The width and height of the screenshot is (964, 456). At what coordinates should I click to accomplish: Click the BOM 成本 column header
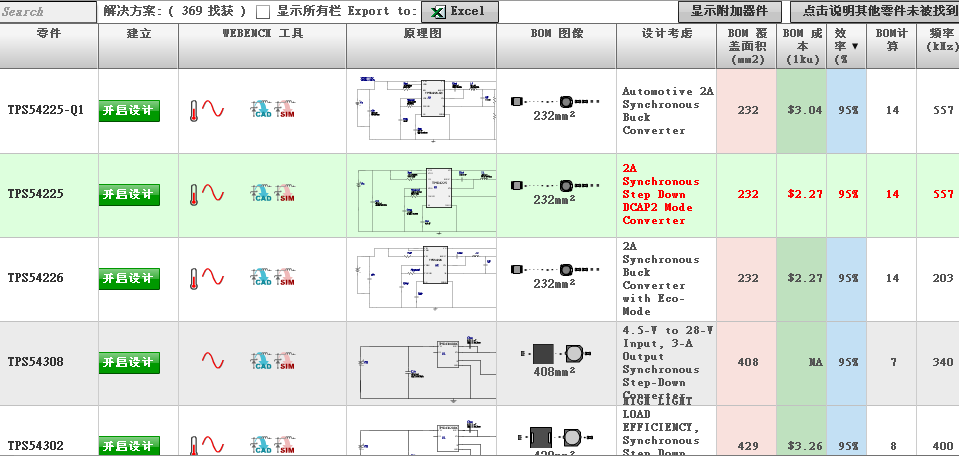(x=802, y=47)
